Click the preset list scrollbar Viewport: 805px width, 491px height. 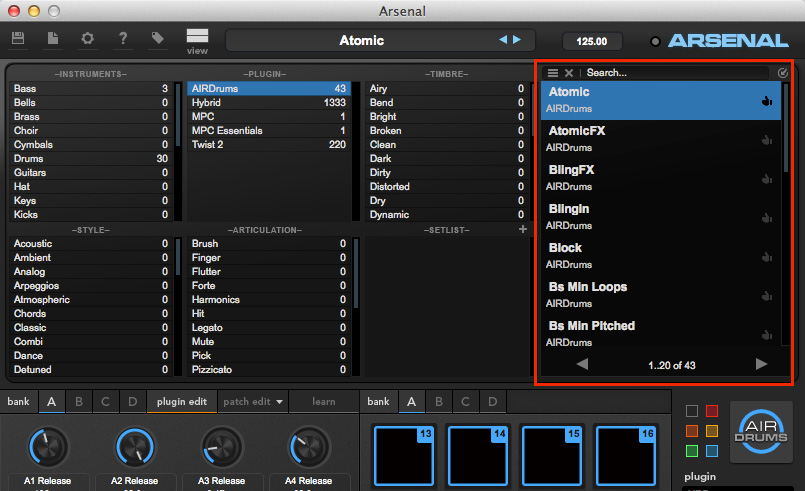[x=785, y=128]
